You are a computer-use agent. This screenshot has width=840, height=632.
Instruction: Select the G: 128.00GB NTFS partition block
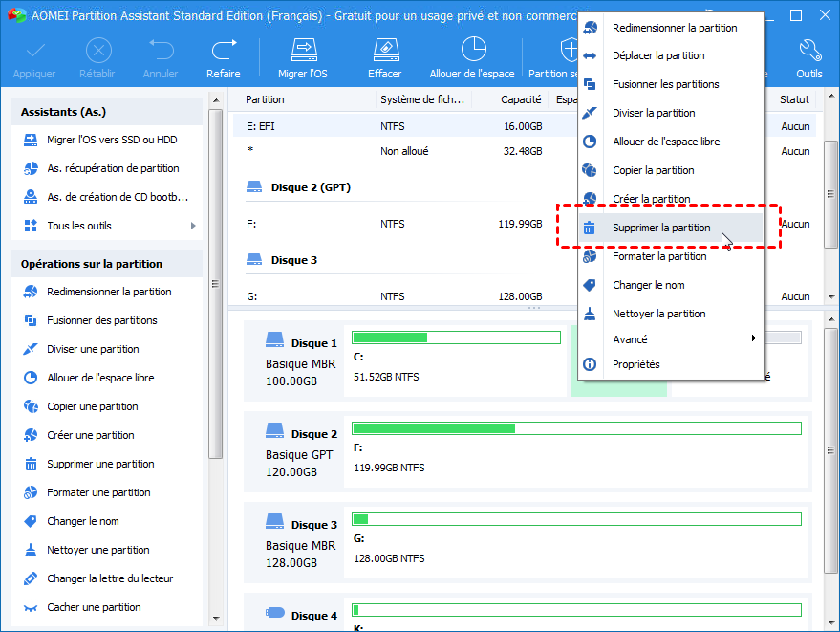576,542
